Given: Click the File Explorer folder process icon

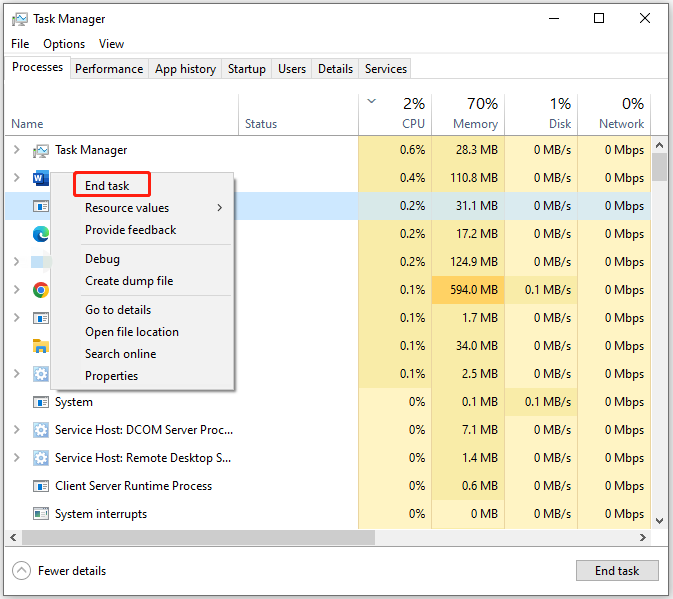Looking at the screenshot, I should click(41, 346).
